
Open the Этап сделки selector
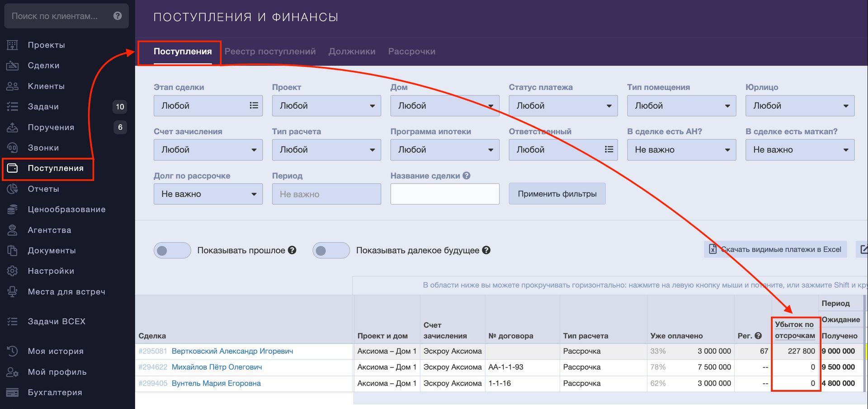point(208,106)
